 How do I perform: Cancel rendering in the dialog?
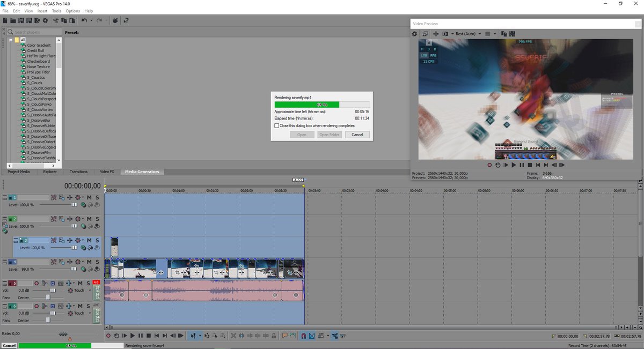357,135
